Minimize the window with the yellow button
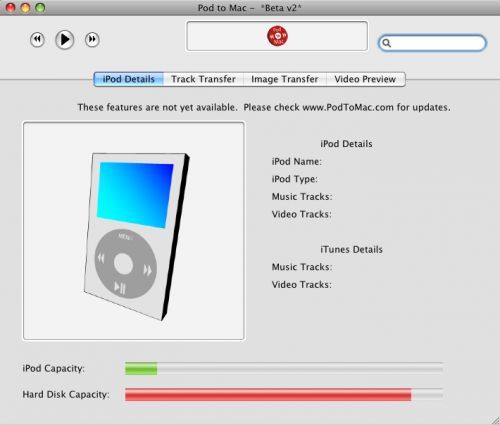The image size is (500, 425). [x=25, y=7]
